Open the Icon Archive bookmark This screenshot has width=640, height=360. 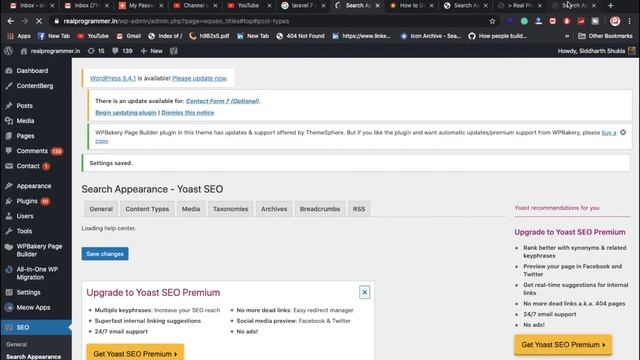tap(431, 36)
